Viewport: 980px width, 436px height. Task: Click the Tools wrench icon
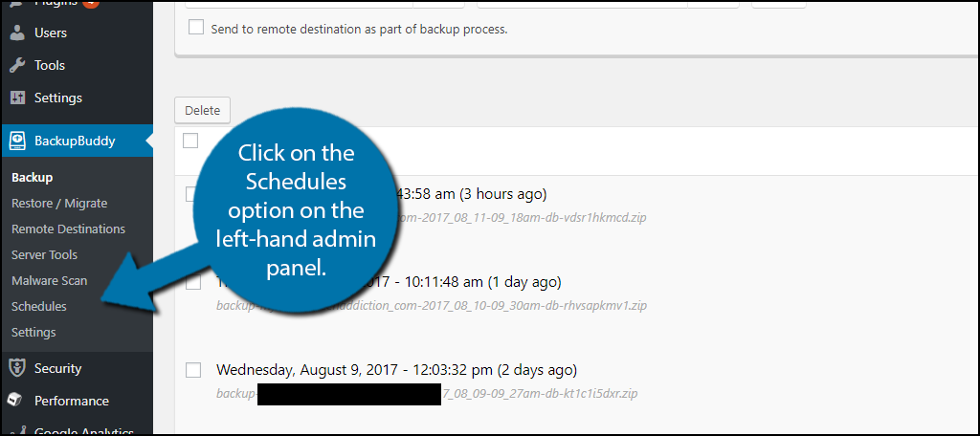17,66
